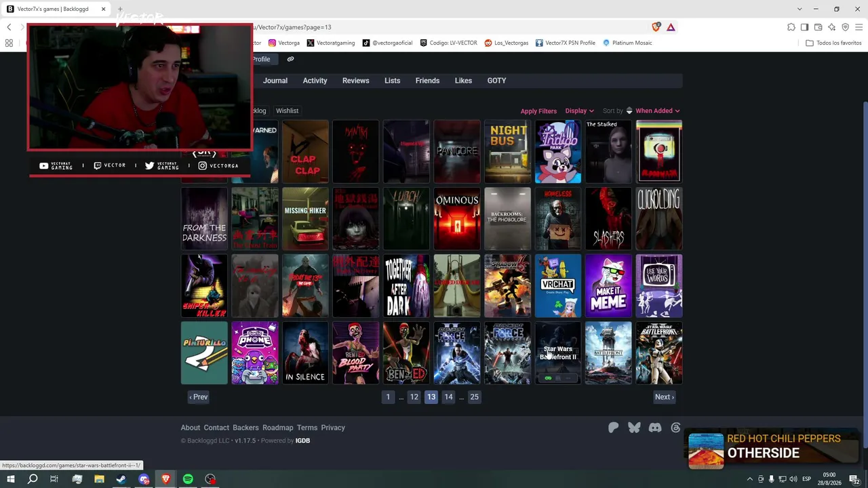Open the About footer link
Image resolution: width=868 pixels, height=488 pixels.
(x=191, y=428)
